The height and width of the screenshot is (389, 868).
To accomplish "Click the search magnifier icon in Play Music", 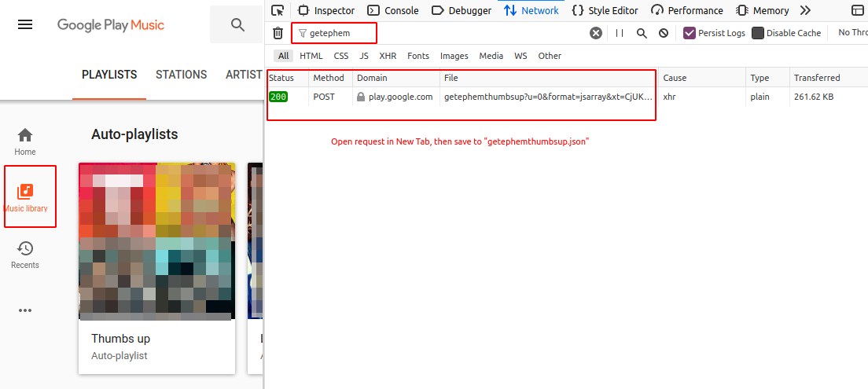I will [238, 25].
